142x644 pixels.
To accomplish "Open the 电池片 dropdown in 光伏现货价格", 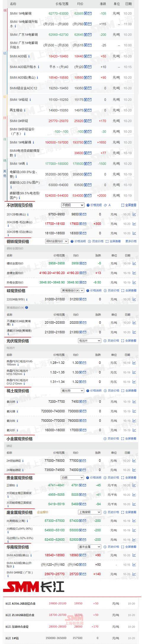I will (x=89, y=341).
